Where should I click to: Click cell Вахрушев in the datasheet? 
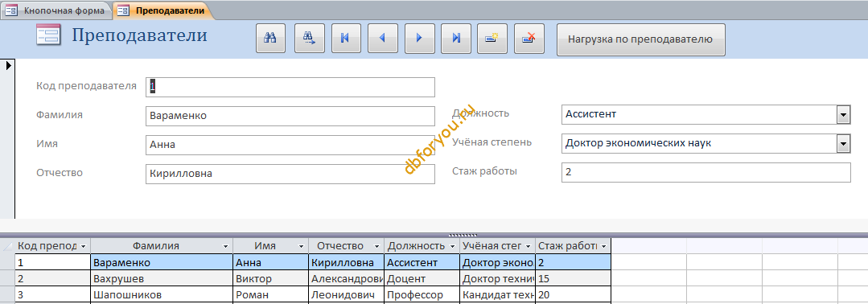[162, 278]
